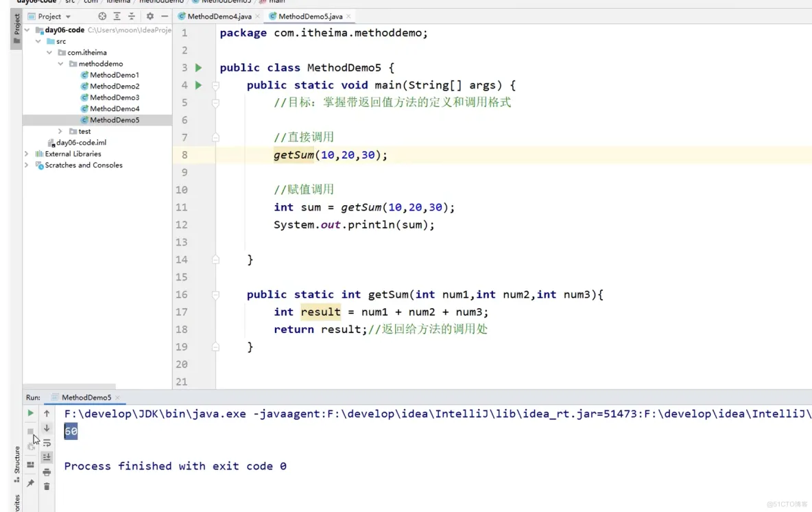Open the Project panel settings gear
The image size is (812, 512).
tap(150, 16)
